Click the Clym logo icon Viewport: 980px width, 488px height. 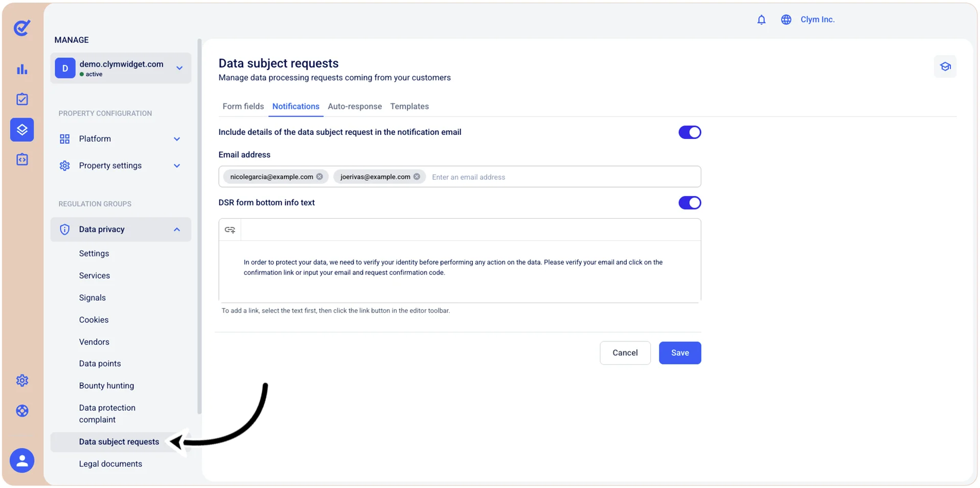pyautogui.click(x=22, y=28)
